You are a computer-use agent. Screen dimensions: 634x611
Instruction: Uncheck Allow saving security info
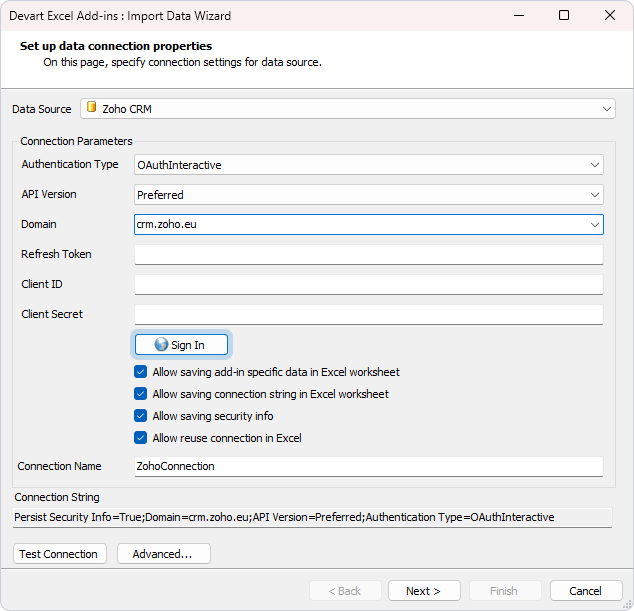click(x=140, y=416)
